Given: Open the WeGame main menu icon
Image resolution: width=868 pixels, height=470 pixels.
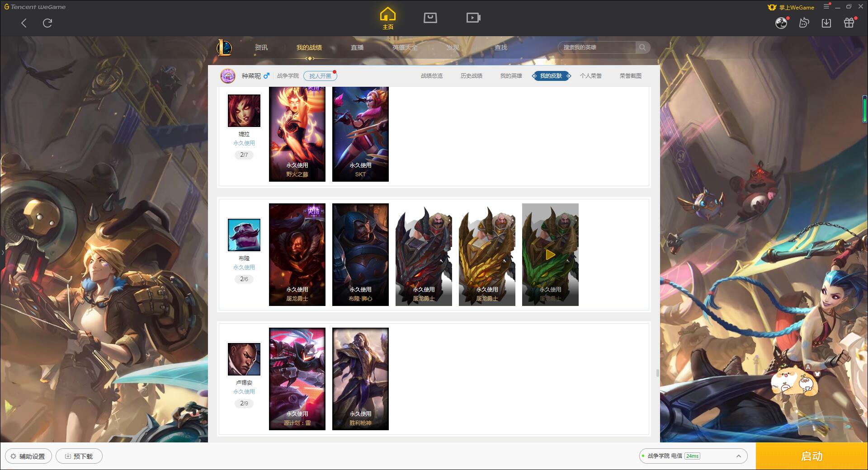Looking at the screenshot, I should (826, 7).
